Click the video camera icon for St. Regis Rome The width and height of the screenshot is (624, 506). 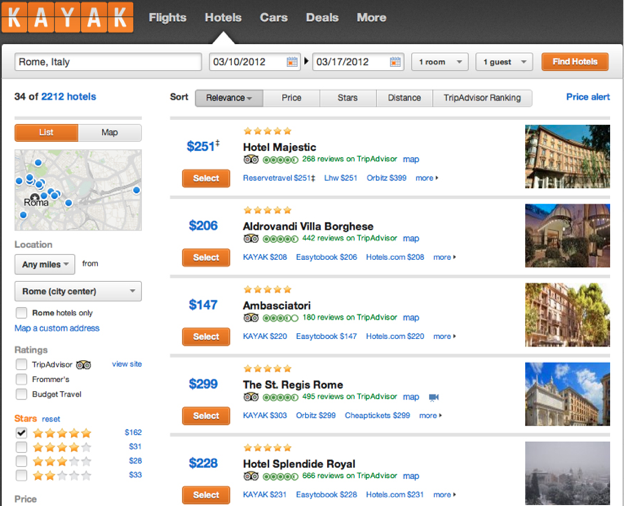pos(434,397)
